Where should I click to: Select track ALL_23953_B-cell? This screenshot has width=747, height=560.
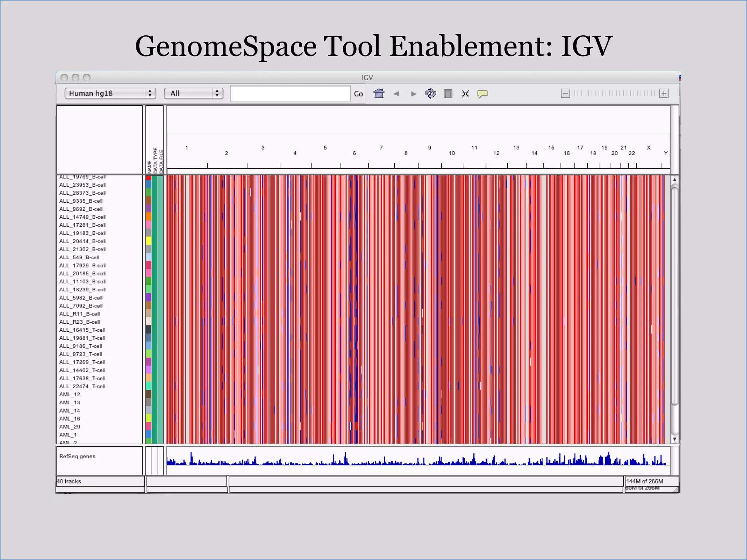[x=82, y=185]
